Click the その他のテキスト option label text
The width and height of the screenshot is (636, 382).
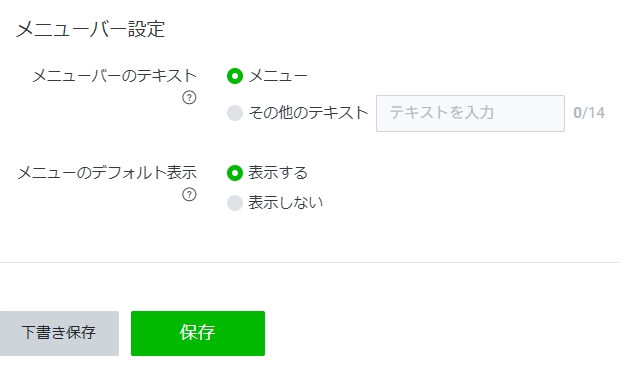(x=308, y=113)
